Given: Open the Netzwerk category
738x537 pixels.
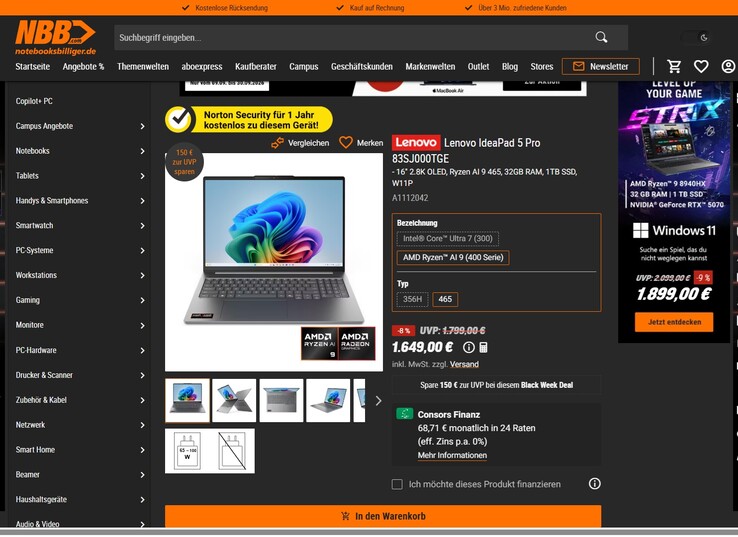Looking at the screenshot, I should click(30, 425).
